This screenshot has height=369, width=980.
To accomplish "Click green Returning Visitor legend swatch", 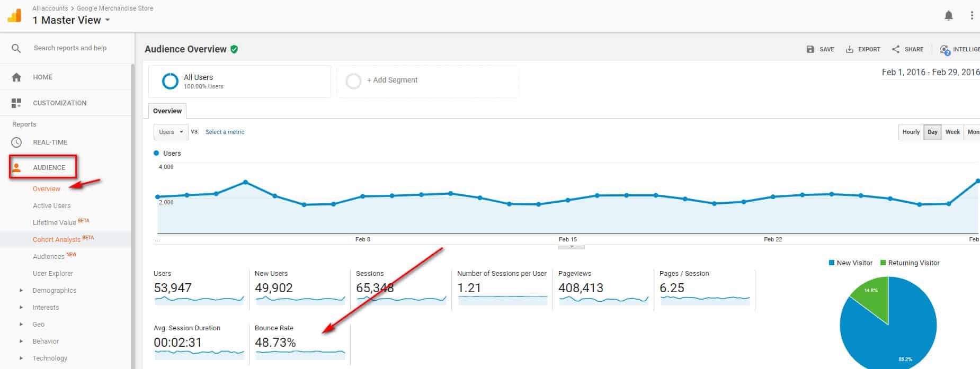I will tap(883, 263).
